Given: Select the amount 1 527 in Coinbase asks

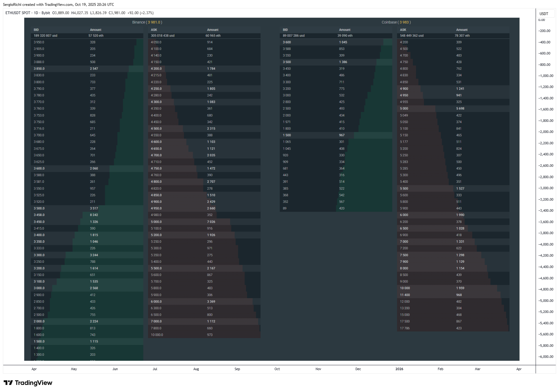Looking at the screenshot, I should tap(461, 189).
